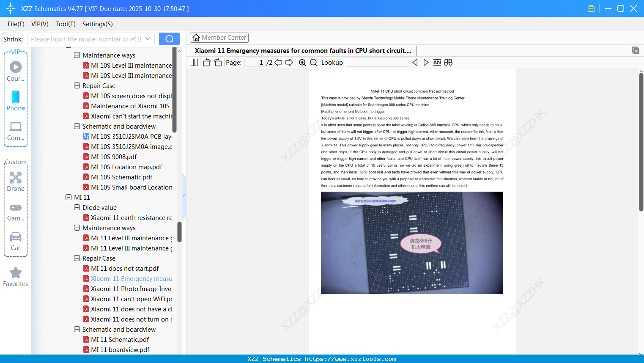This screenshot has height=363, width=644.
Task: Select the Phone category icon
Action: pyautogui.click(x=16, y=101)
